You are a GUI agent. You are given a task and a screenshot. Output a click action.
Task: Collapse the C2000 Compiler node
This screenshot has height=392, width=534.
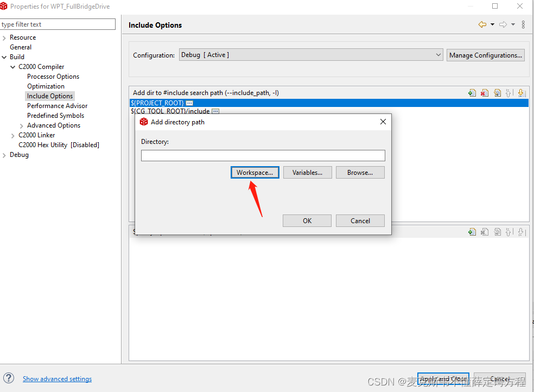(x=13, y=67)
